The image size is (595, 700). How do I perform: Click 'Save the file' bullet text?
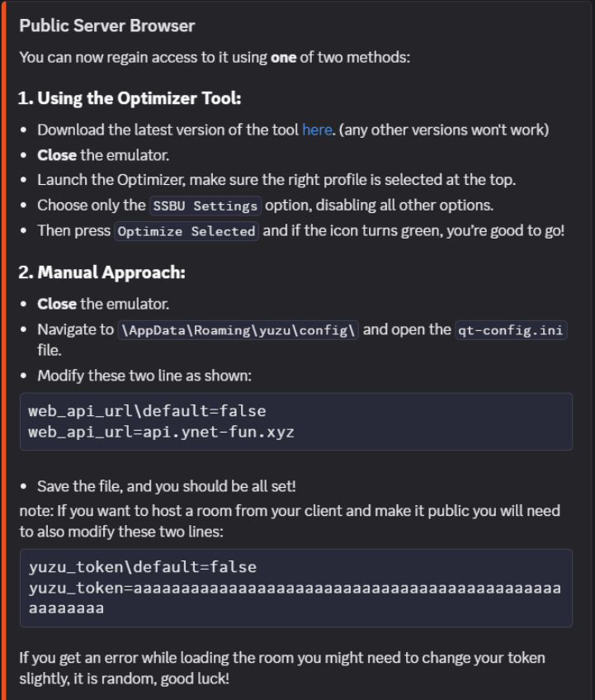pyautogui.click(x=167, y=486)
